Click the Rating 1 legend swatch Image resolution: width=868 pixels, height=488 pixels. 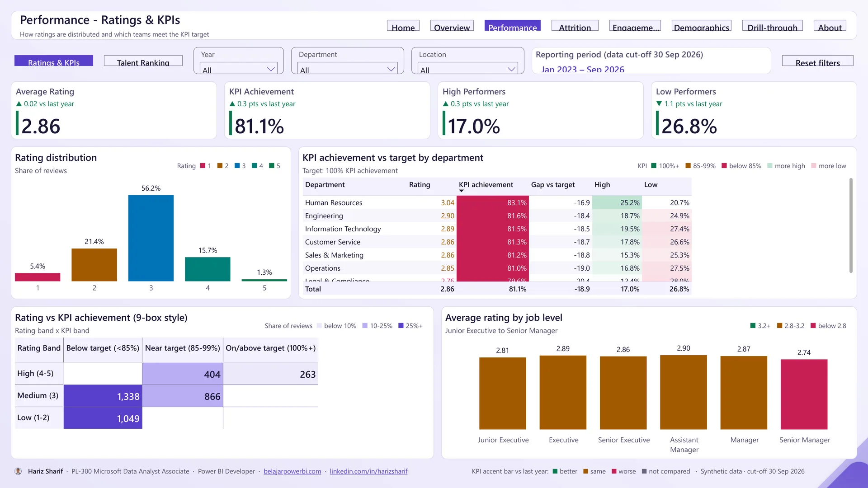tap(203, 166)
